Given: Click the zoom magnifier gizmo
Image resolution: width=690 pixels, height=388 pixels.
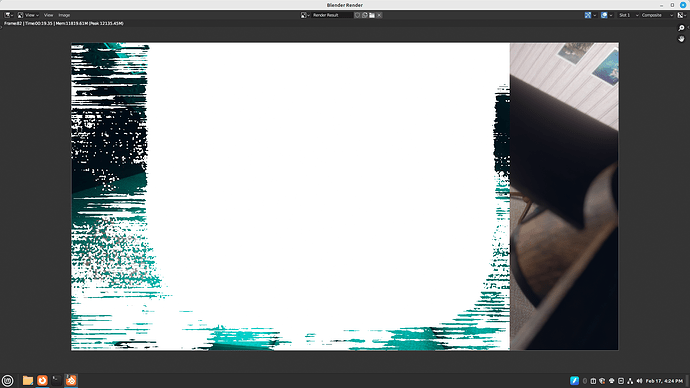Looking at the screenshot, I should (681, 28).
